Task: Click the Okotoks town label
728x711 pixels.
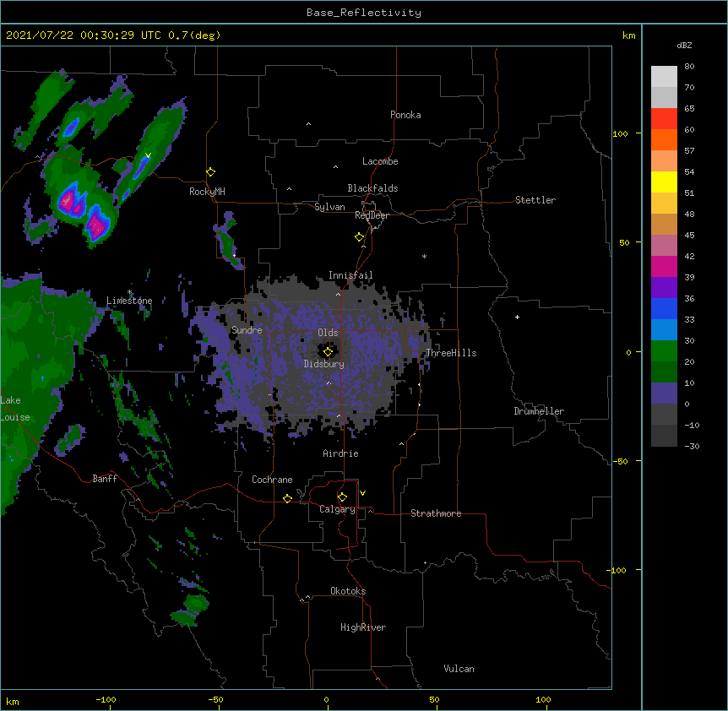Action: pyautogui.click(x=348, y=591)
